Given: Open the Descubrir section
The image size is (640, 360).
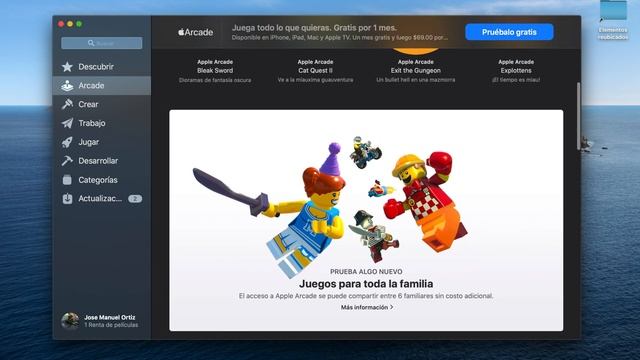Looking at the screenshot, I should pyautogui.click(x=102, y=67).
